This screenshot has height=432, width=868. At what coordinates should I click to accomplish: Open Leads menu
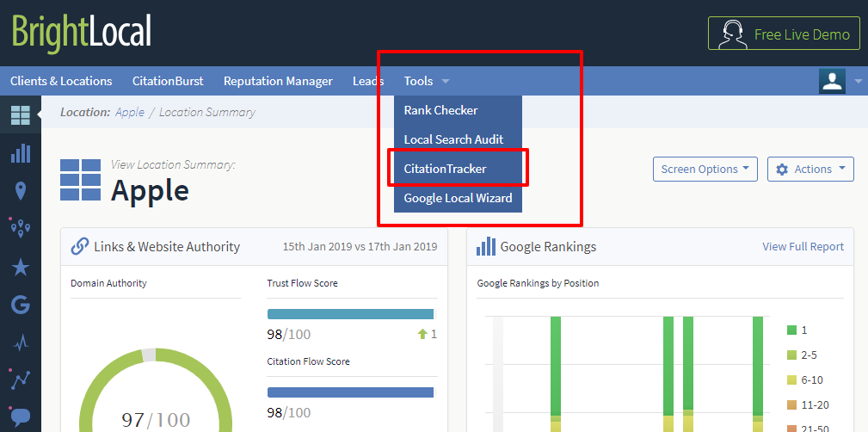368,81
